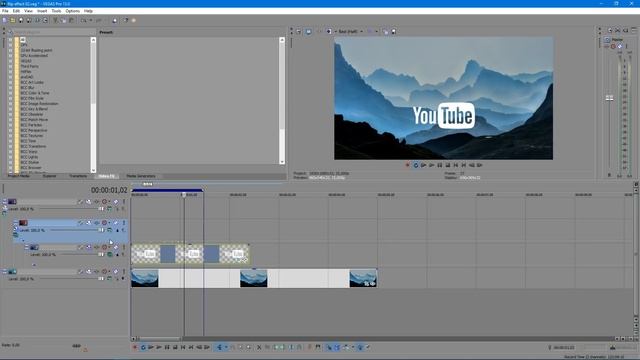640x360 pixels.
Task: Click Play From Start under the preview
Action: pos(423,165)
